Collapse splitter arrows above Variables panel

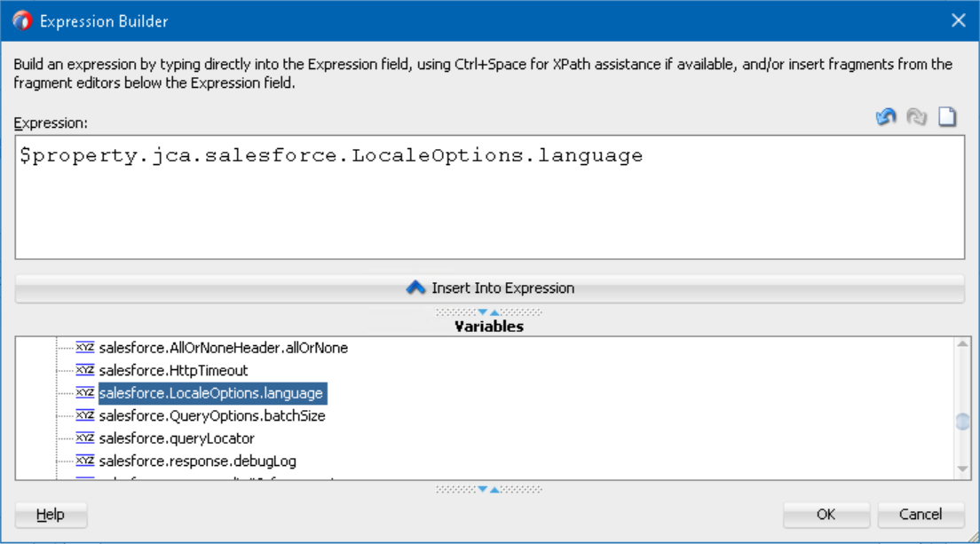[x=488, y=312]
